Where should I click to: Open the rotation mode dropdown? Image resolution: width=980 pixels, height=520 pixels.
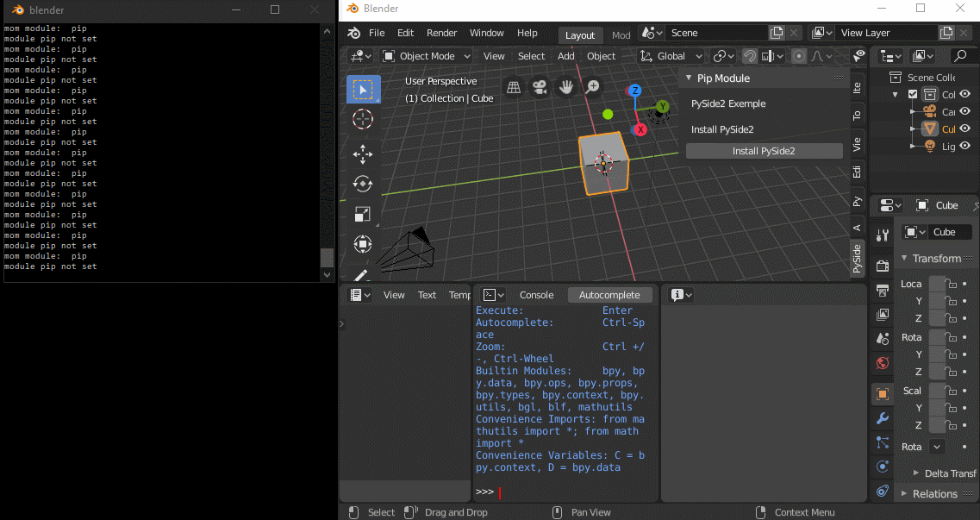[x=936, y=447]
